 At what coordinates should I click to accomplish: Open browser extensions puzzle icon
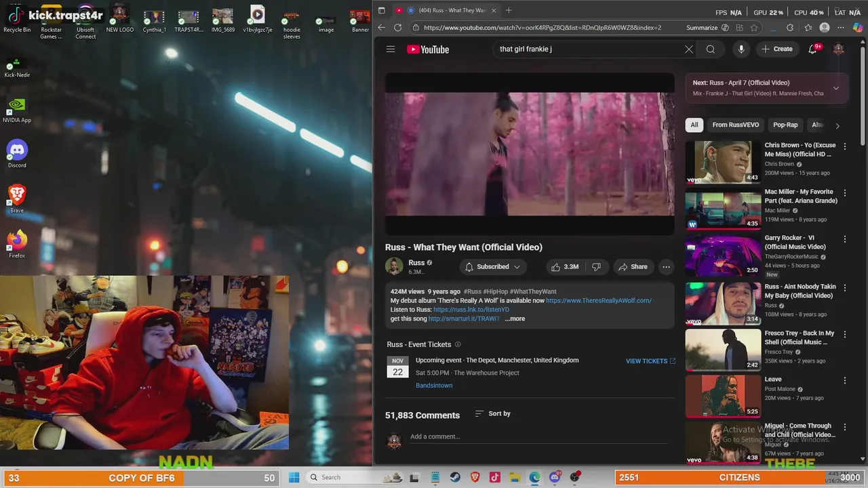tap(790, 28)
